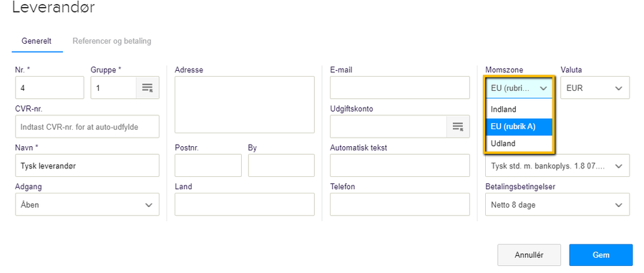This screenshot has height=273, width=644.
Task: Save supplier with Gem button
Action: click(x=600, y=255)
